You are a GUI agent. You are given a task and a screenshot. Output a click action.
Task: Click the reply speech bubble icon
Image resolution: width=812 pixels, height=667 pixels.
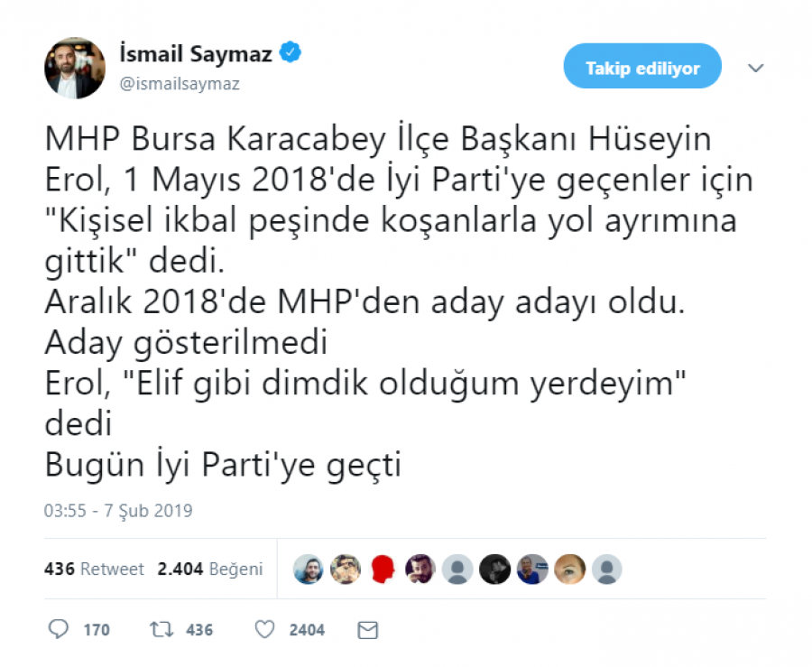point(58,629)
